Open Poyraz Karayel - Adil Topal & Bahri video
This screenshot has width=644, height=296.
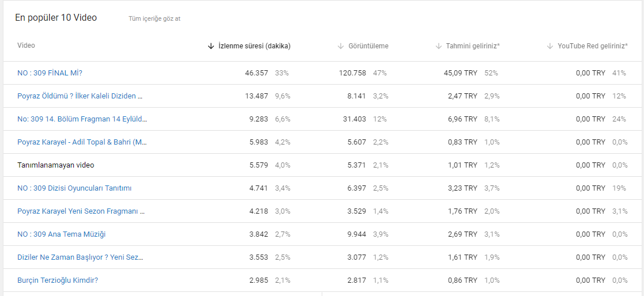coord(82,142)
